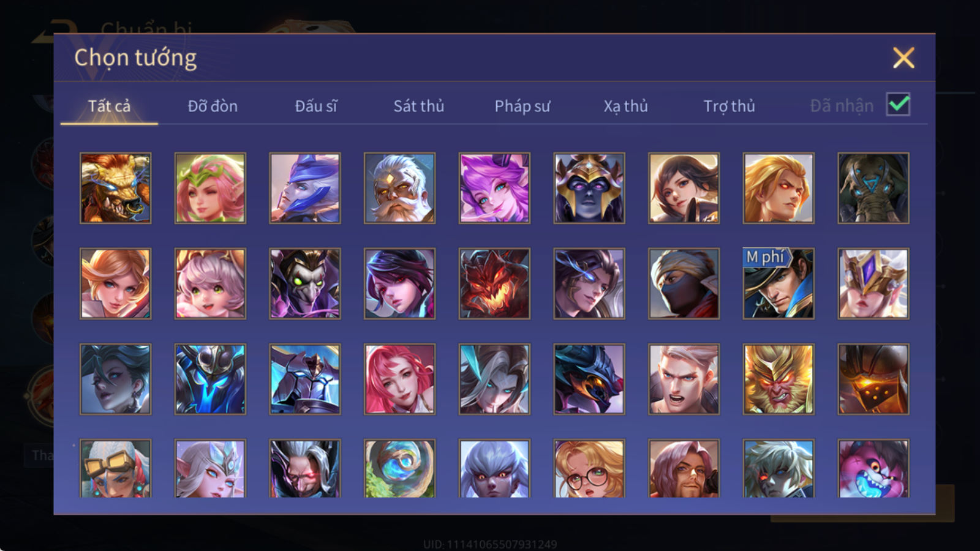Close the Chọn tướng dialog

pos(903,58)
